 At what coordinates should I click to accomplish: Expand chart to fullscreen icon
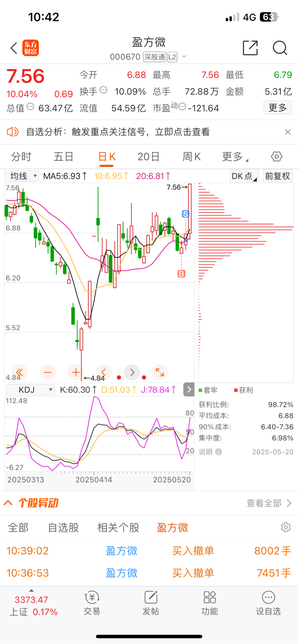tap(160, 372)
